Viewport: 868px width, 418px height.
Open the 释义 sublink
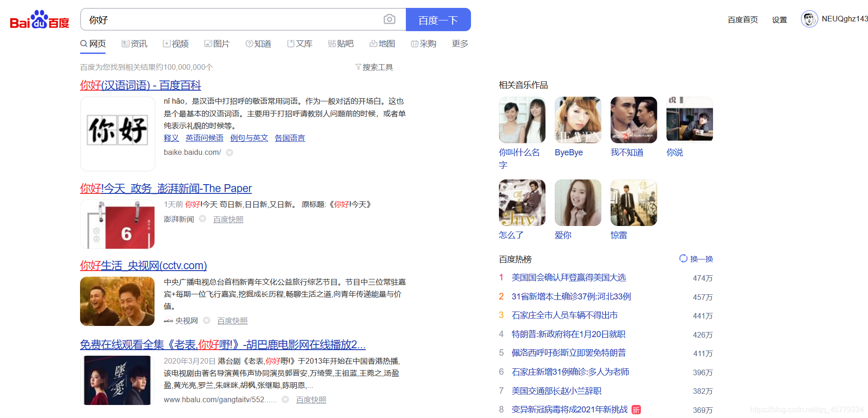click(x=171, y=138)
